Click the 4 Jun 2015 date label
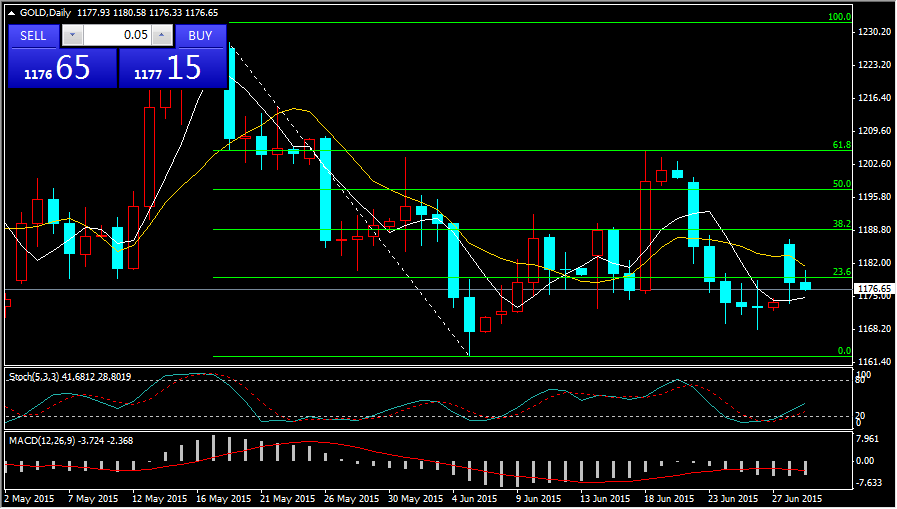 (x=474, y=499)
